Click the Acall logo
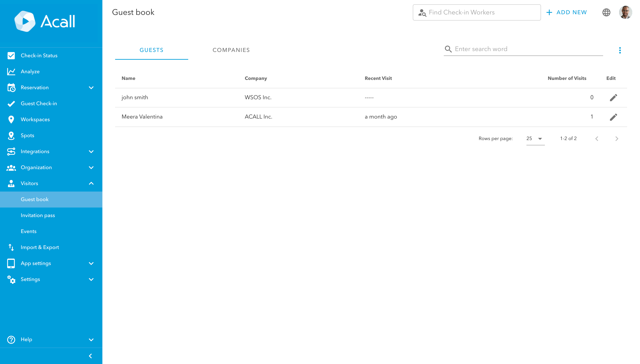Viewport: 640px width, 364px height. coord(45,21)
